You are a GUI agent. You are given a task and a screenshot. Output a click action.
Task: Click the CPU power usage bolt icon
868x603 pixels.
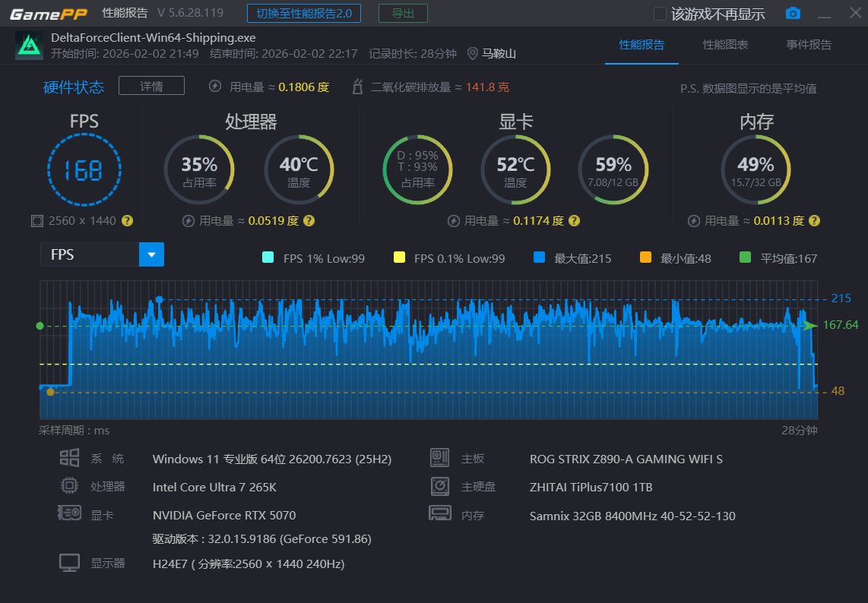tap(188, 221)
